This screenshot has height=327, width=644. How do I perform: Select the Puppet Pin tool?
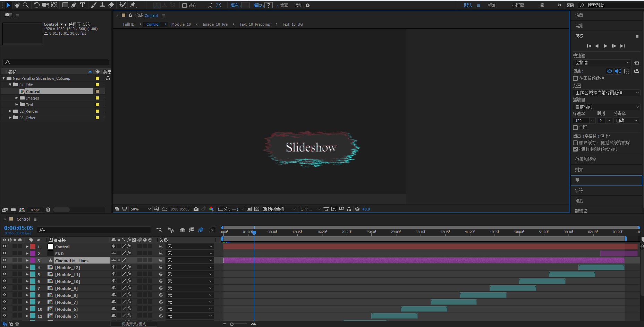tap(133, 5)
